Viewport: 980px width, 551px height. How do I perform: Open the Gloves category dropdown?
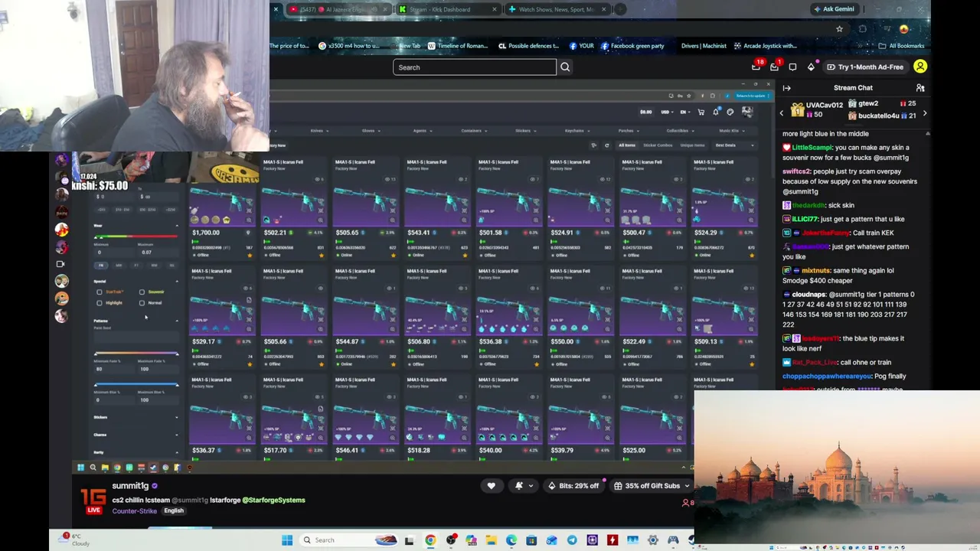(371, 131)
